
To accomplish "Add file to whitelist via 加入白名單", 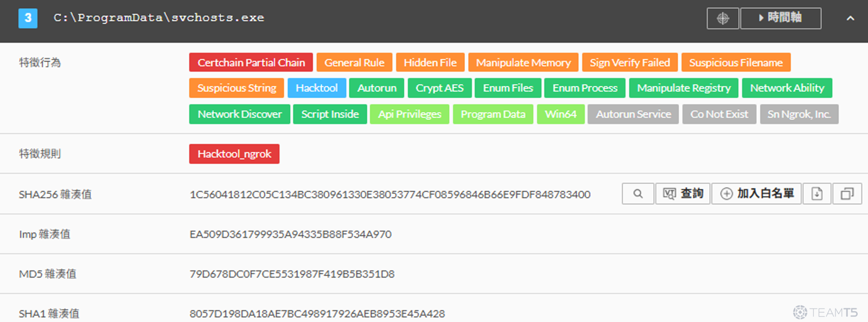I will coord(757,194).
